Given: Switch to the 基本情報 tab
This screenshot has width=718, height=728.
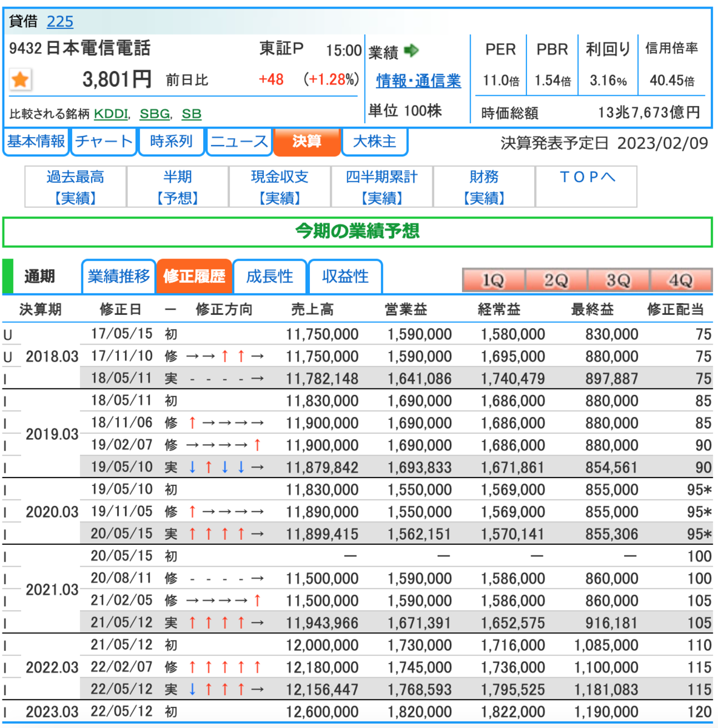Looking at the screenshot, I should tap(36, 141).
